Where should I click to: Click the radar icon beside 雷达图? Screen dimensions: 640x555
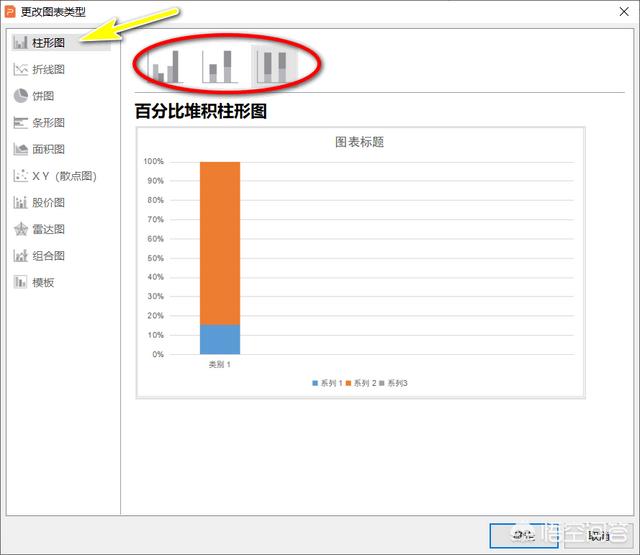(20, 229)
